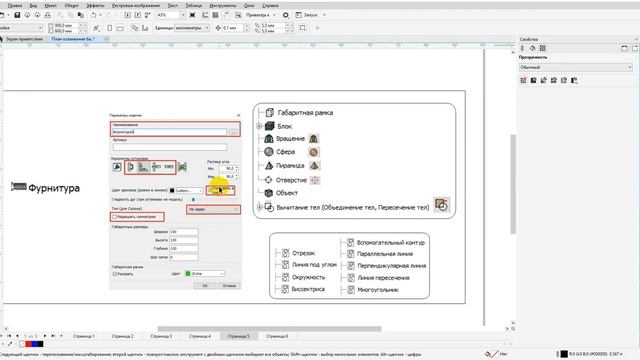Pick the red swatch in document palette
This screenshot has height=360, width=640.
click(29, 344)
